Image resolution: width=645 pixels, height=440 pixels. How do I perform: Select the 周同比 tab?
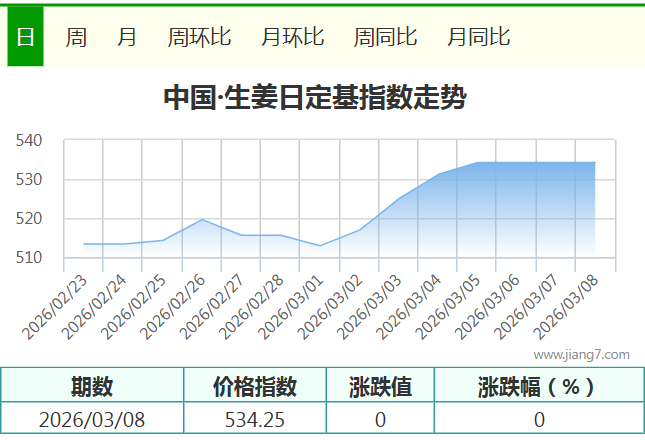point(385,38)
